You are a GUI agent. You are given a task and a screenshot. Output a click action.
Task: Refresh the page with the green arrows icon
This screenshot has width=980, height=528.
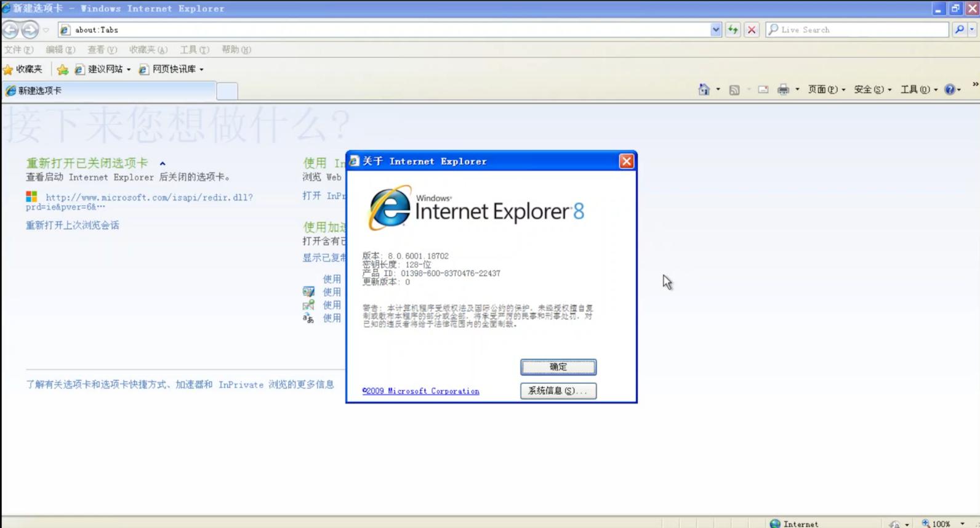(733, 30)
